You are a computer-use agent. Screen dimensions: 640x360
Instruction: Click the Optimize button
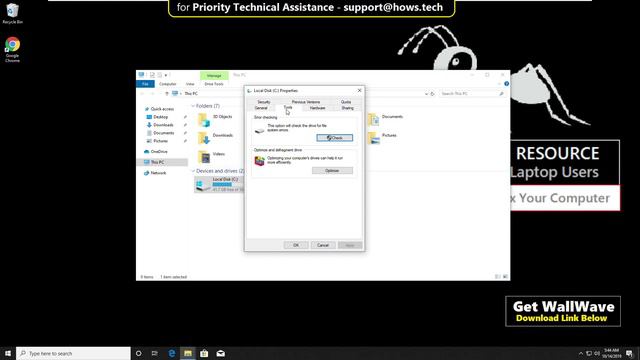[x=332, y=171]
